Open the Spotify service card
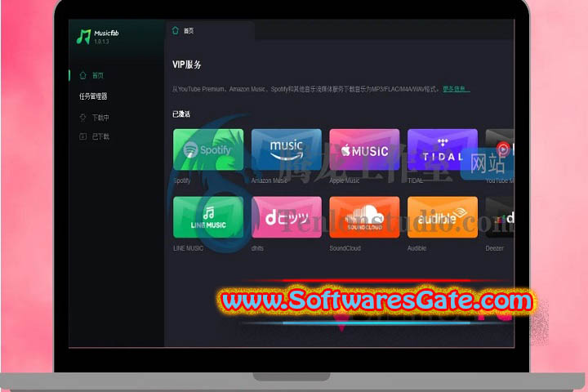Image resolution: width=588 pixels, height=392 pixels. click(x=208, y=149)
